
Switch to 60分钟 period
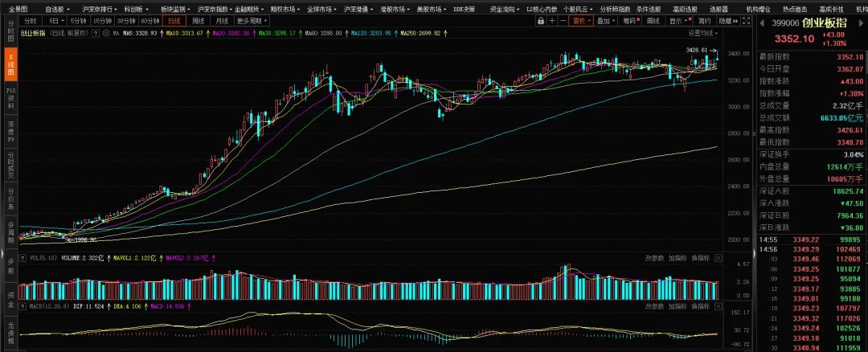tap(149, 21)
